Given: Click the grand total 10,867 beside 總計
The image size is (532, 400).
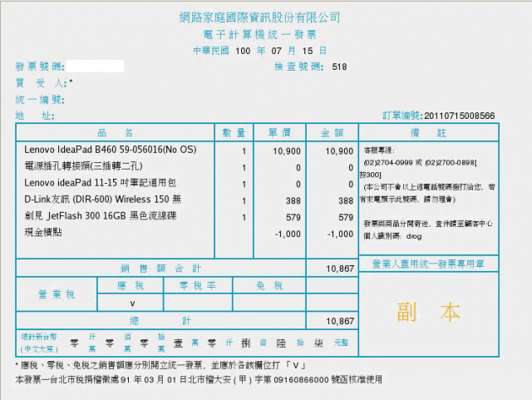Looking at the screenshot, I should coord(340,321).
